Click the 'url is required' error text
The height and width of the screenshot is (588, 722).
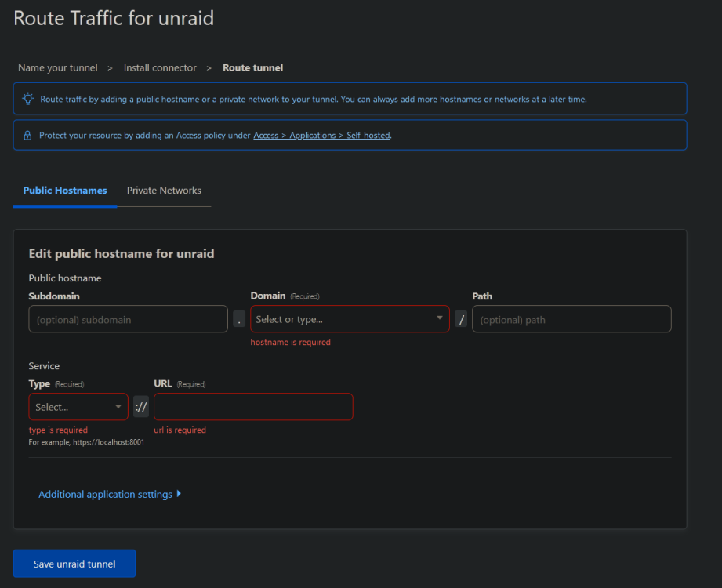pos(180,430)
